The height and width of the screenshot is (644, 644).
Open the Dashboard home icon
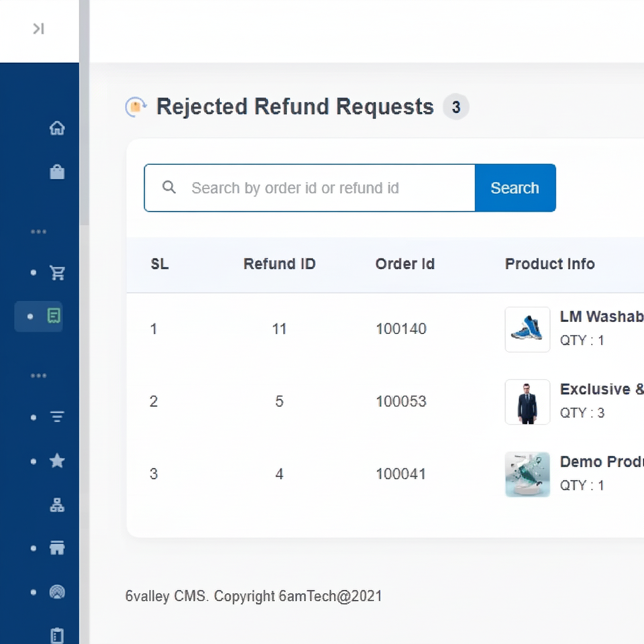click(57, 127)
